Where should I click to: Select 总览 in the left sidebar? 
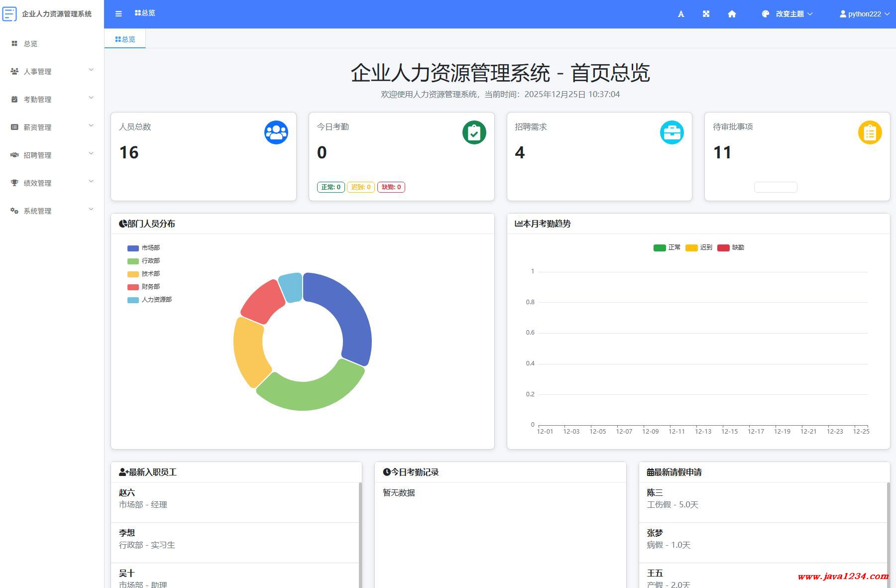tap(30, 44)
